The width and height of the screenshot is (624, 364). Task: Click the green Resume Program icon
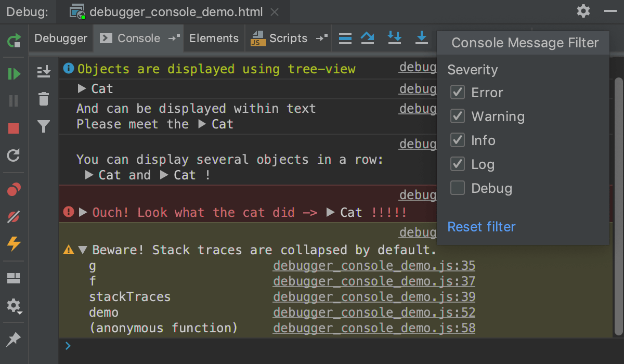(x=14, y=74)
